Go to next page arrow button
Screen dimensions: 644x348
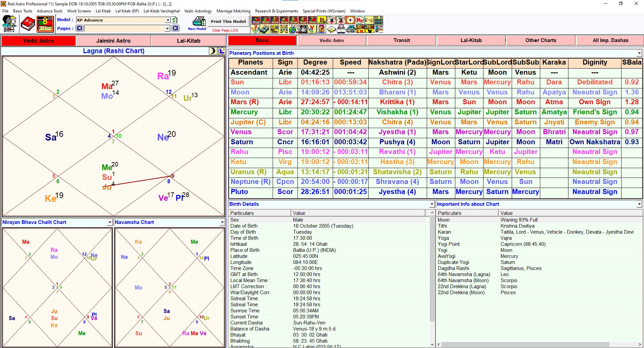[x=176, y=28]
